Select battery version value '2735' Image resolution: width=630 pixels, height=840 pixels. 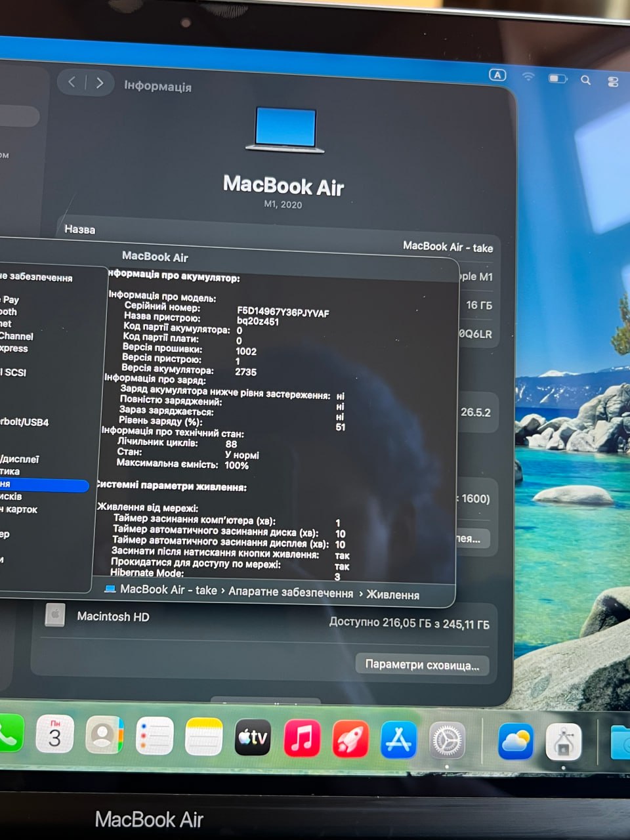[245, 371]
